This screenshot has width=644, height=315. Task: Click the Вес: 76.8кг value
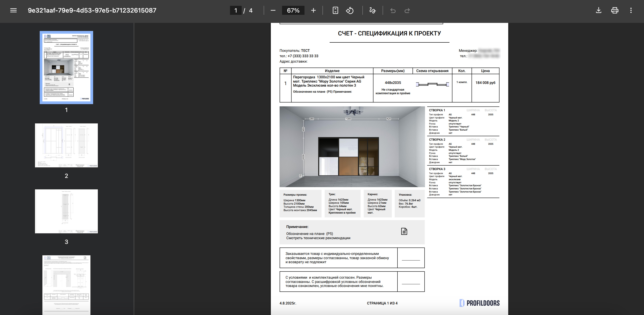click(406, 204)
